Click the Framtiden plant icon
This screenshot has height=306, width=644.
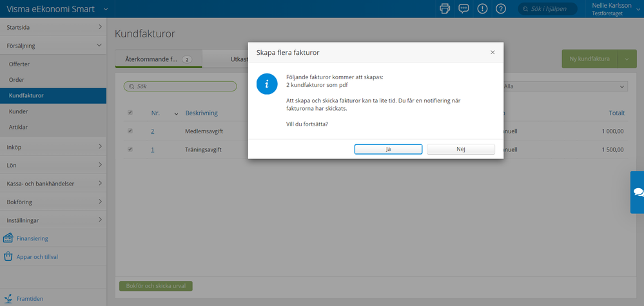click(9, 299)
